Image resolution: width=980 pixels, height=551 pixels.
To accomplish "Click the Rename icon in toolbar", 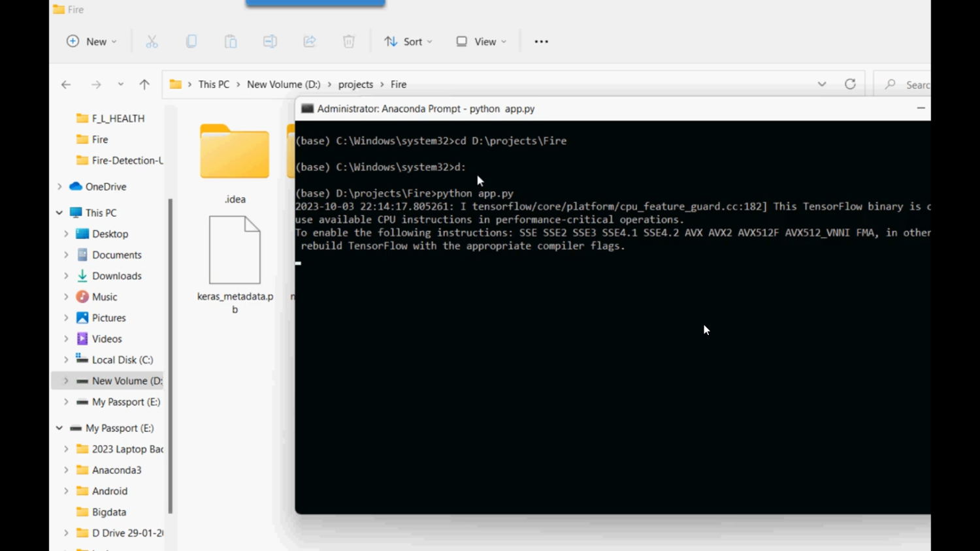I will [270, 42].
